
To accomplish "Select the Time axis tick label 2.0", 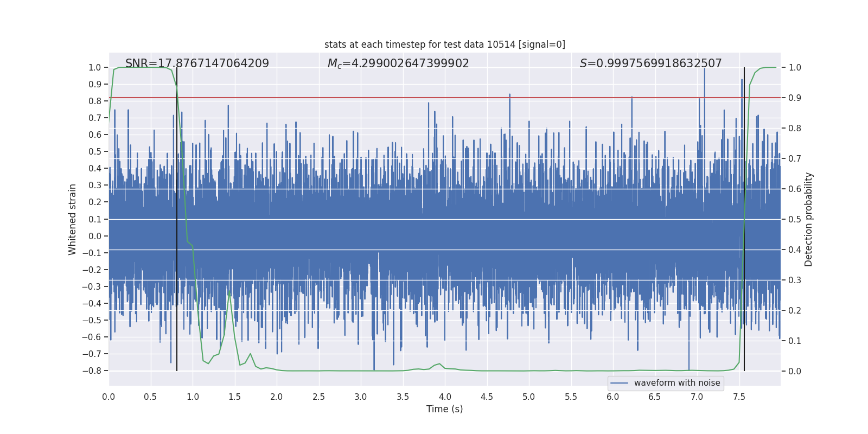I will [277, 397].
